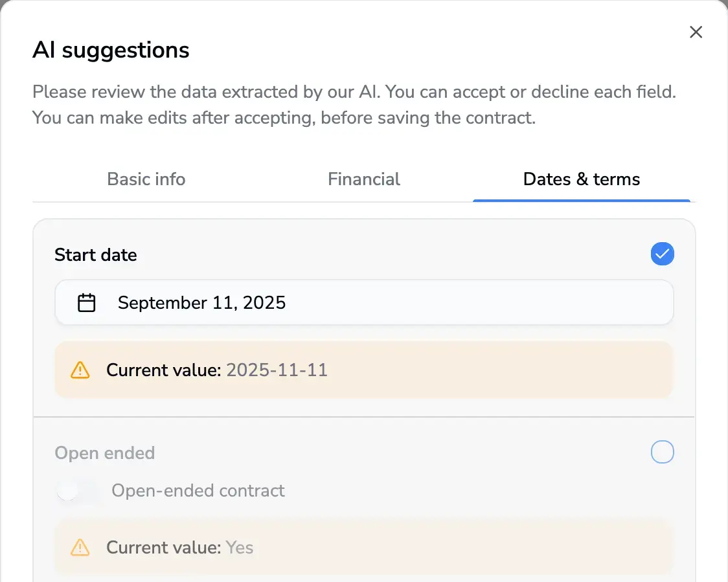Click the "Current value: Yes" warning banner
The height and width of the screenshot is (582, 728).
(x=364, y=547)
